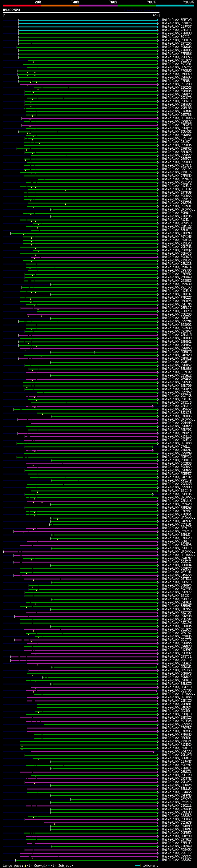Click the UniRef100_Q9FL56 label
The image size is (197, 868).
point(177,57)
